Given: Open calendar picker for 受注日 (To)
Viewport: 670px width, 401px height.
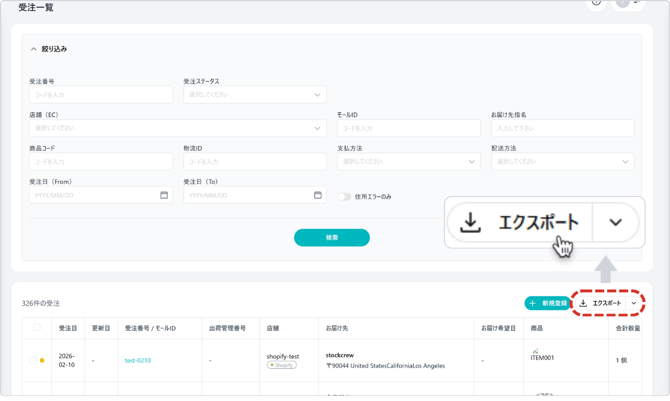Looking at the screenshot, I should [318, 195].
